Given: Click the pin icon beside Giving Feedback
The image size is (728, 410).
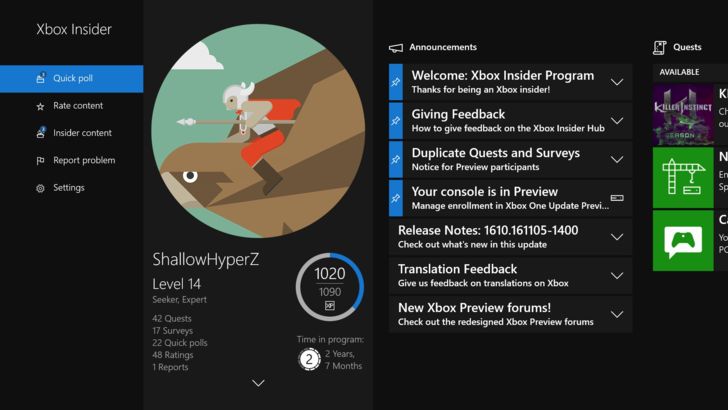Looking at the screenshot, I should [396, 121].
